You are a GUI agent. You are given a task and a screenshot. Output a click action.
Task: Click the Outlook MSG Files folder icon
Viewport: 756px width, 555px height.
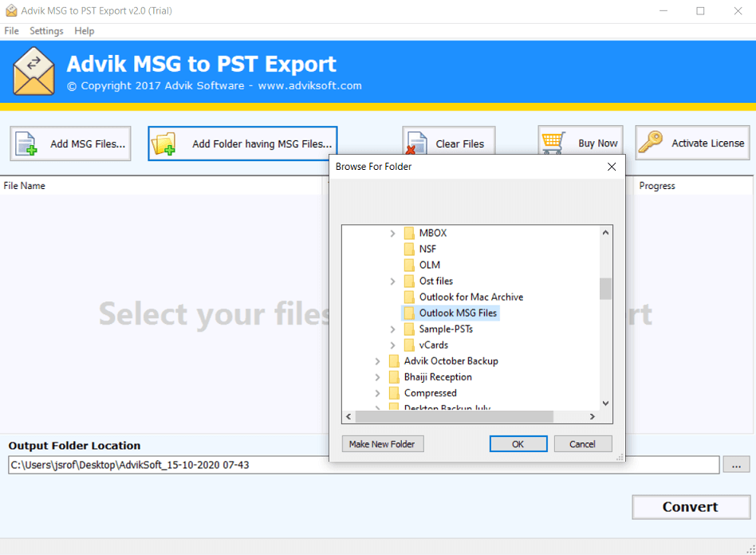click(409, 313)
